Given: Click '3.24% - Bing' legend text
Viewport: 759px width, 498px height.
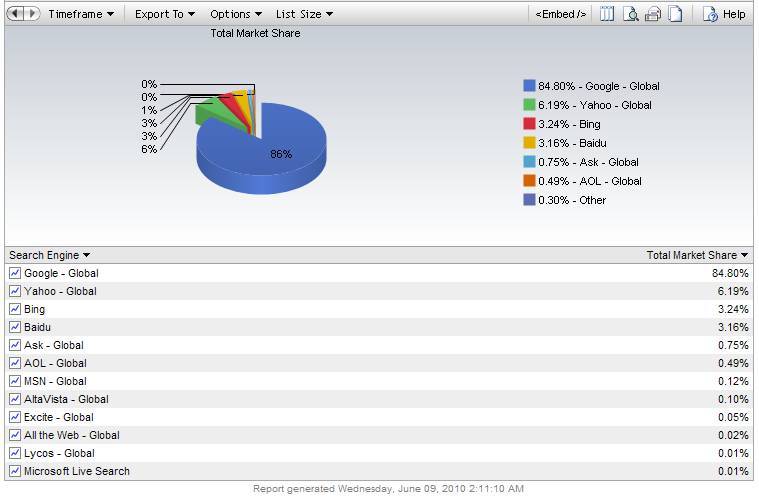Looking at the screenshot, I should (x=569, y=124).
